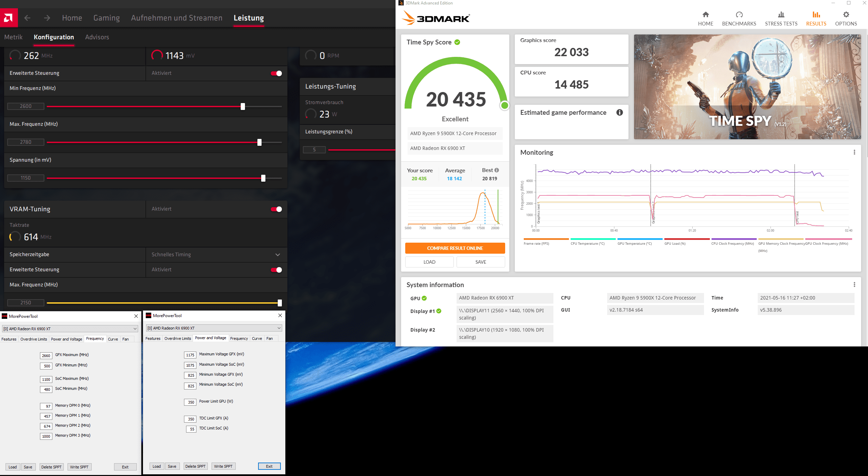
Task: Open GPU selector in left MorePowerTool window
Action: pyautogui.click(x=70, y=329)
